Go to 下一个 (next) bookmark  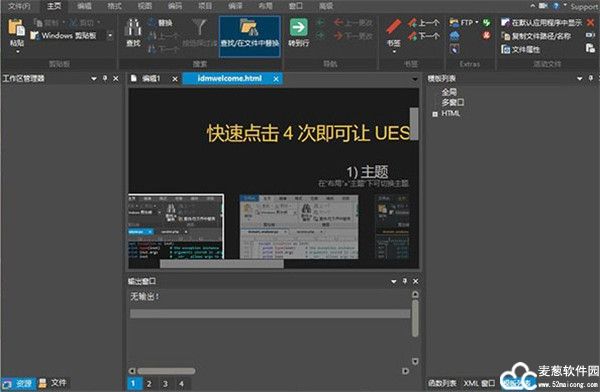[424, 36]
